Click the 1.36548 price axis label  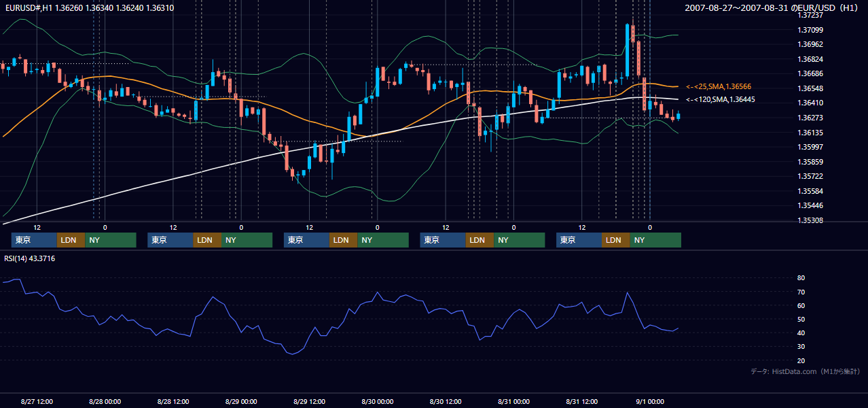pos(811,88)
